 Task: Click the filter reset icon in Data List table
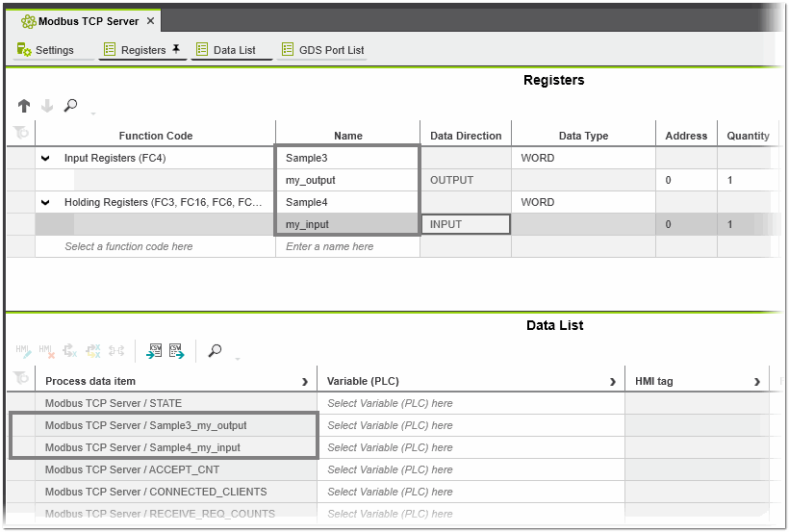click(20, 379)
